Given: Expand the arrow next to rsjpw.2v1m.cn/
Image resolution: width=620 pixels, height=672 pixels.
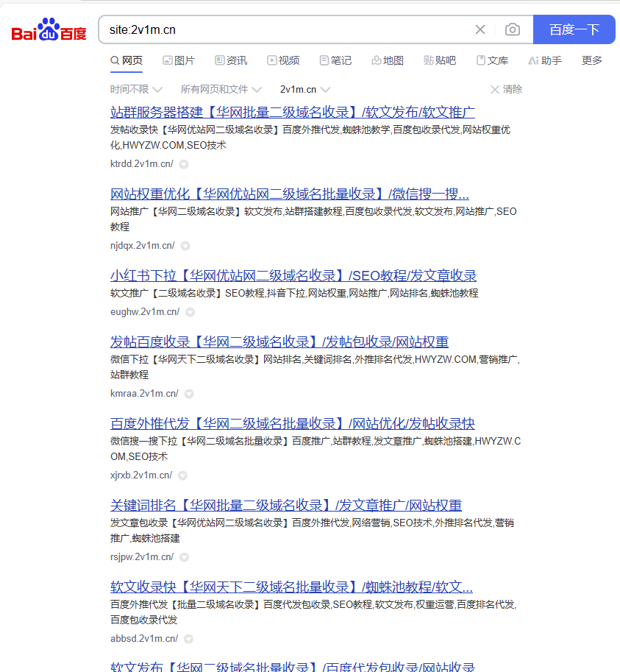Looking at the screenshot, I should coord(184,557).
